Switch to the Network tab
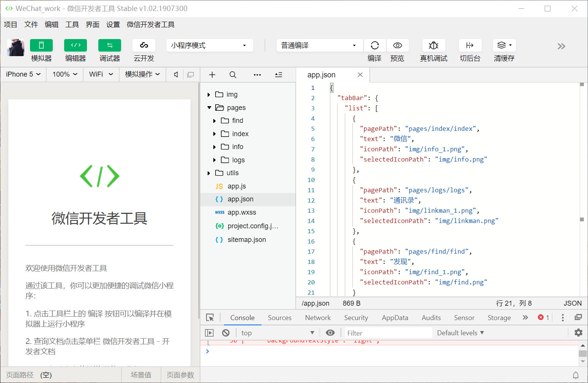 [x=318, y=318]
